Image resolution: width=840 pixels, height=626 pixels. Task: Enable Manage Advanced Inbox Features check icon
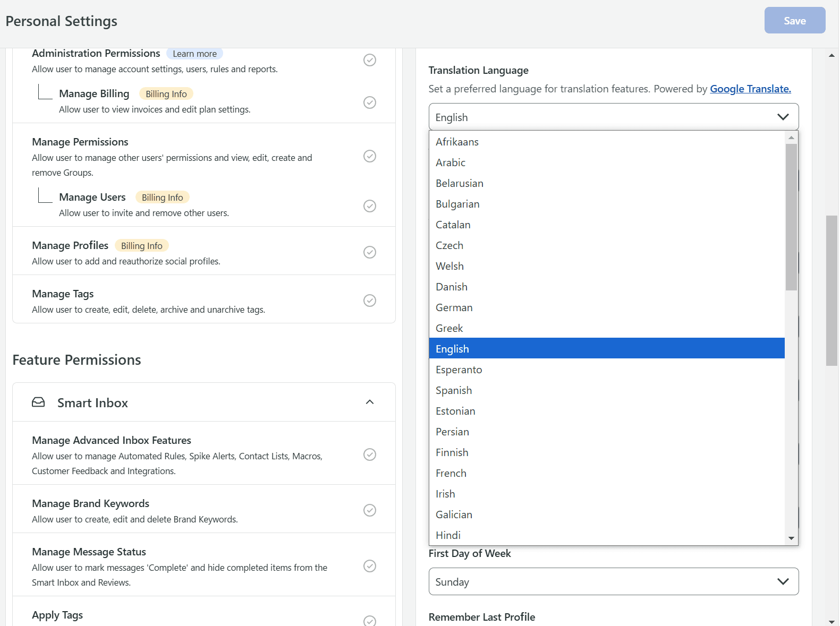[x=370, y=455]
